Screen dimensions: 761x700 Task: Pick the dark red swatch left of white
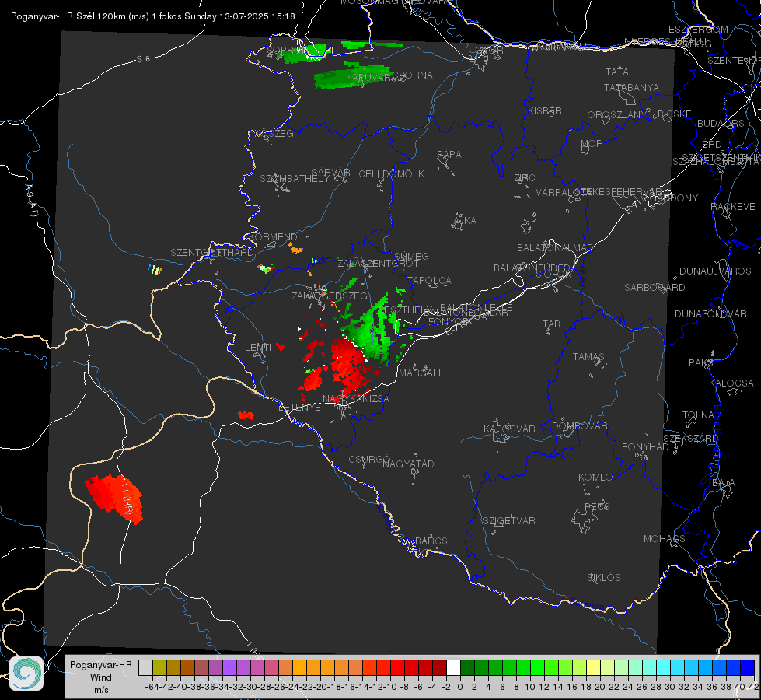tap(439, 667)
